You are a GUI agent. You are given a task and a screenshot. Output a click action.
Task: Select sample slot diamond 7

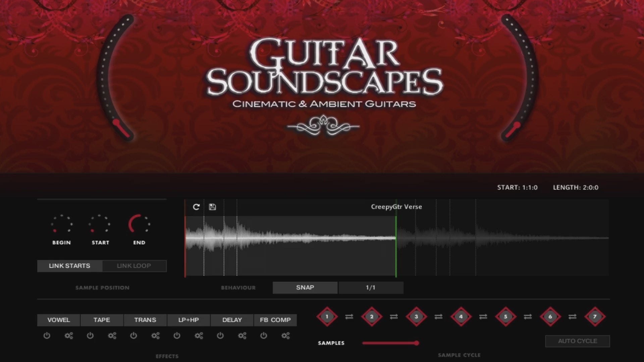(x=595, y=316)
